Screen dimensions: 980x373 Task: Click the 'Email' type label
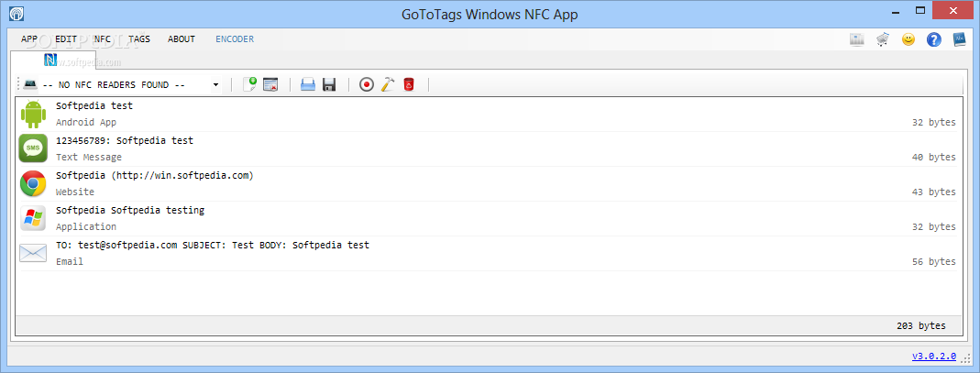pyautogui.click(x=70, y=262)
